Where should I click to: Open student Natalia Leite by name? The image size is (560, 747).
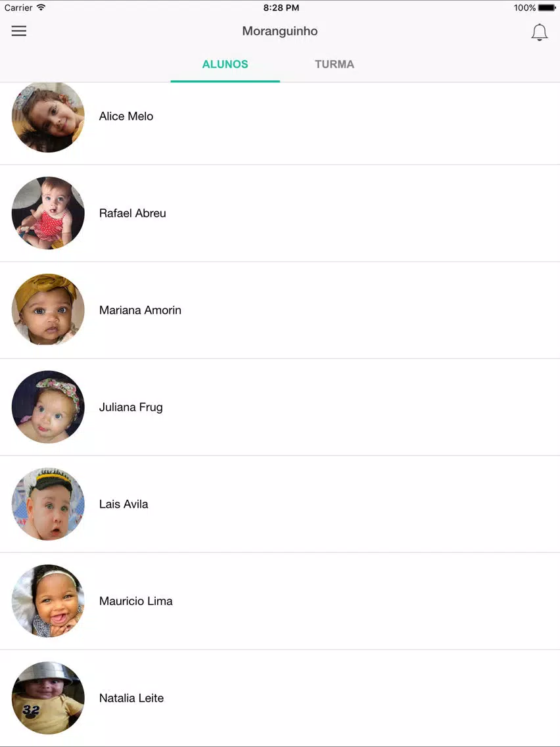131,698
